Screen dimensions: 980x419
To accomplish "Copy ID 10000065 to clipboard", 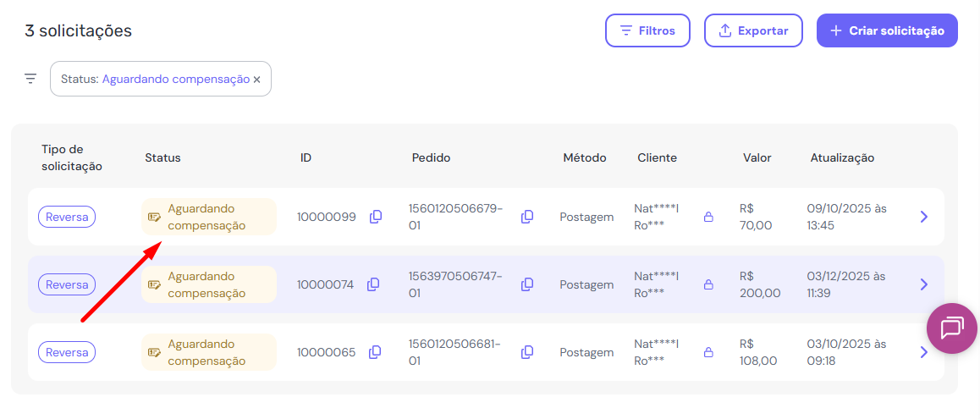I will [375, 352].
